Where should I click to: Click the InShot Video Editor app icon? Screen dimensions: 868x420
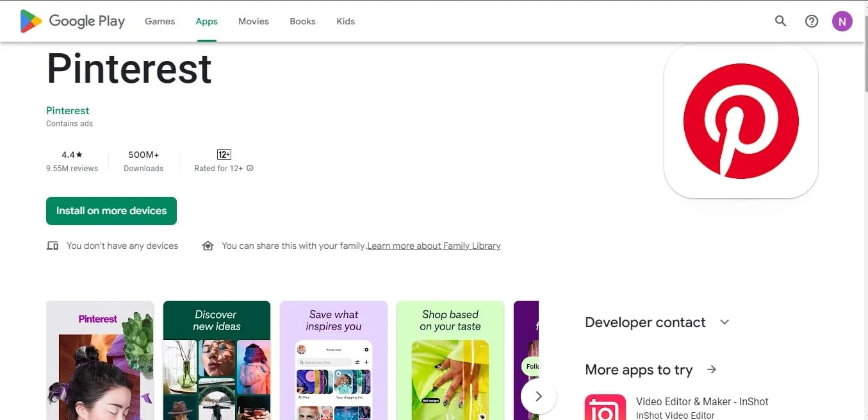tap(605, 407)
